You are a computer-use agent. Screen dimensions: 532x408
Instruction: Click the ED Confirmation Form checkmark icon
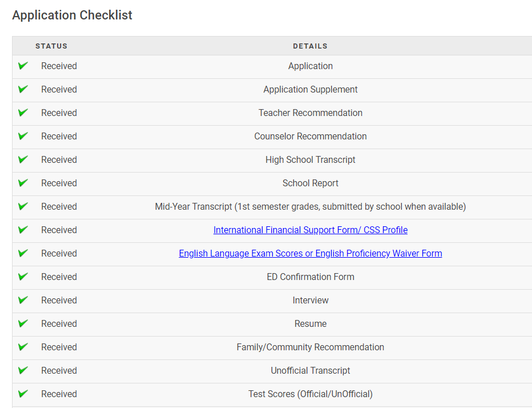coord(23,277)
